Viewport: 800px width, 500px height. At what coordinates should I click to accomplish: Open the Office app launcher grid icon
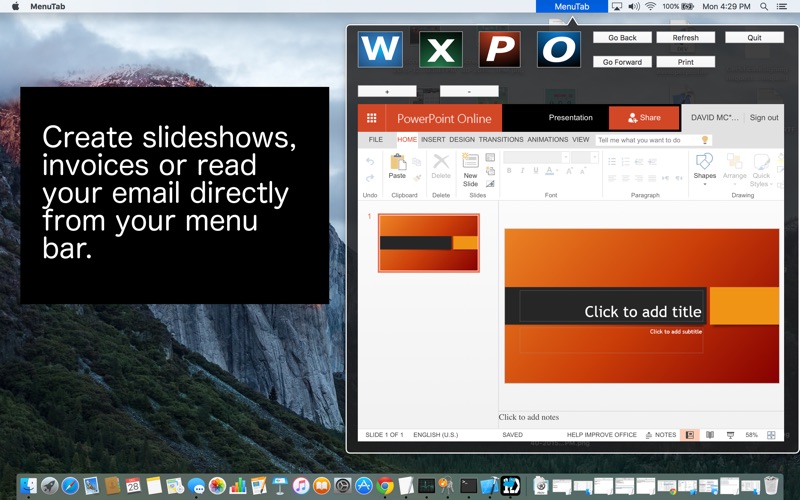(371, 118)
